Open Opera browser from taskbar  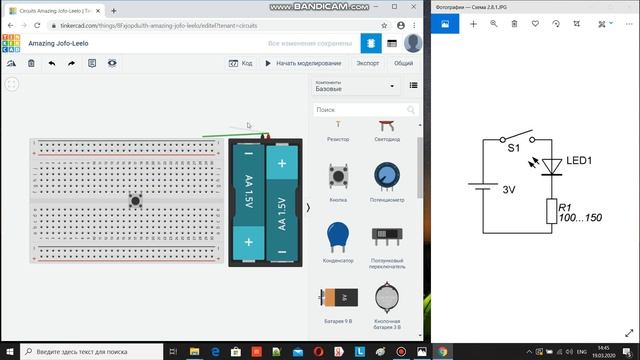[x=318, y=351]
